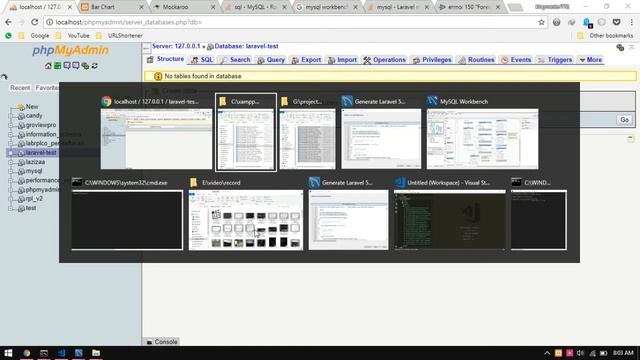
Task: Open the Events tab
Action: 516,60
